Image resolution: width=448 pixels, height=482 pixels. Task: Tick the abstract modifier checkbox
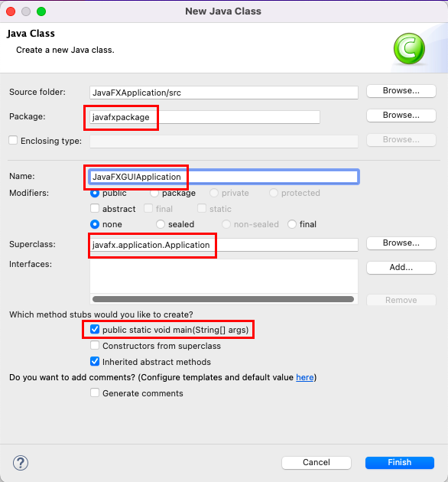(x=95, y=208)
